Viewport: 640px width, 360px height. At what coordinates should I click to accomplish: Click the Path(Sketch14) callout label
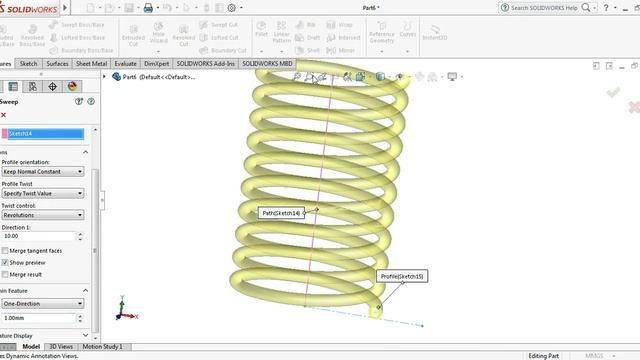(x=281, y=213)
